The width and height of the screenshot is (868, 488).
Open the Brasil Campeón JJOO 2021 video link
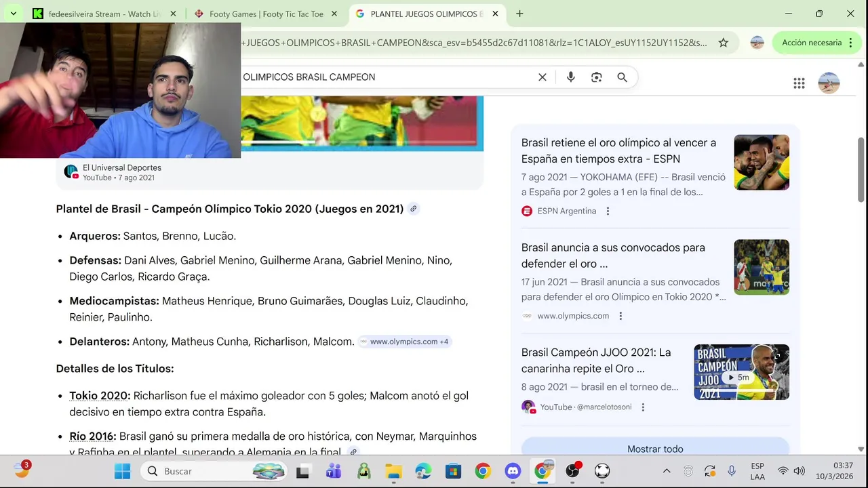[x=596, y=361]
